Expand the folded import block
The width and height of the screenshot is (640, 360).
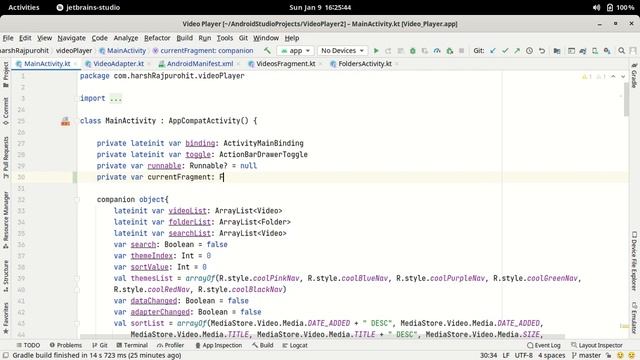pos(116,98)
